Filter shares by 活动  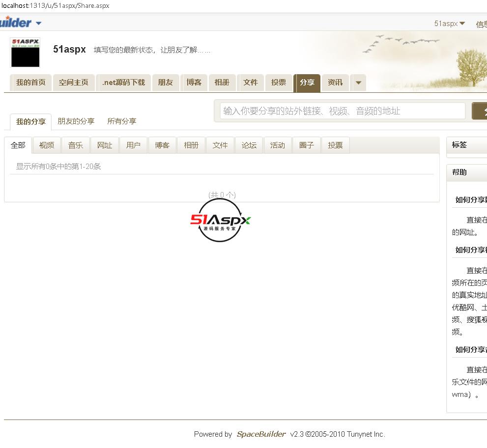(278, 145)
